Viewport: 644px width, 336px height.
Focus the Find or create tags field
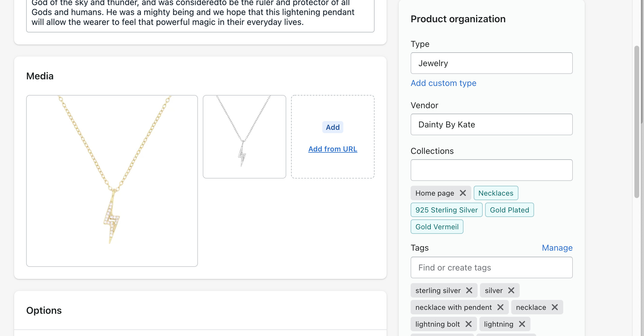491,267
